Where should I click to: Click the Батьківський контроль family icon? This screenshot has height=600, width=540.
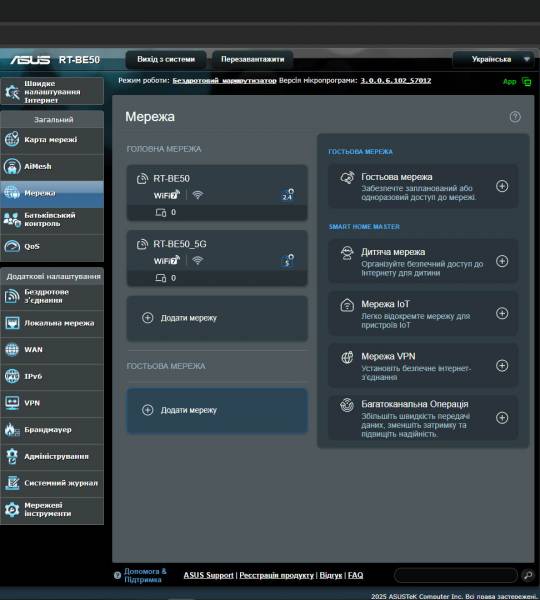pyautogui.click(x=12, y=220)
